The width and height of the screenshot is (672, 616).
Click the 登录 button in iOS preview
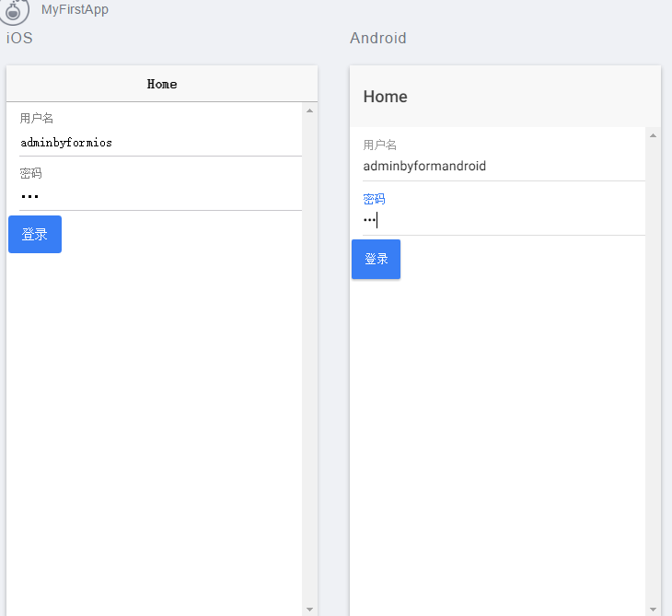35,235
